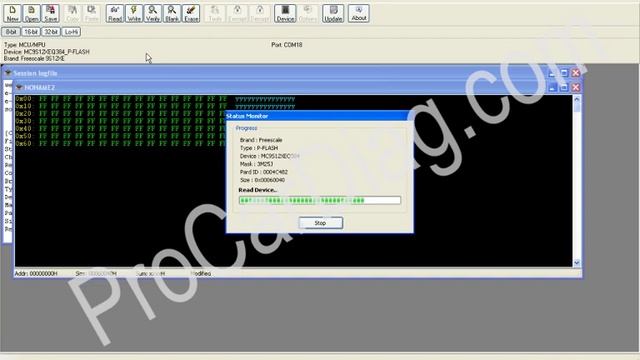Minimize the NONAME2 window
The image size is (640, 360).
point(552,87)
